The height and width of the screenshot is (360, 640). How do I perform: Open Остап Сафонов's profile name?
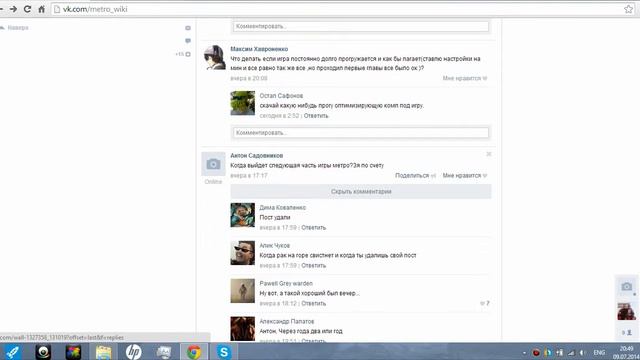281,96
